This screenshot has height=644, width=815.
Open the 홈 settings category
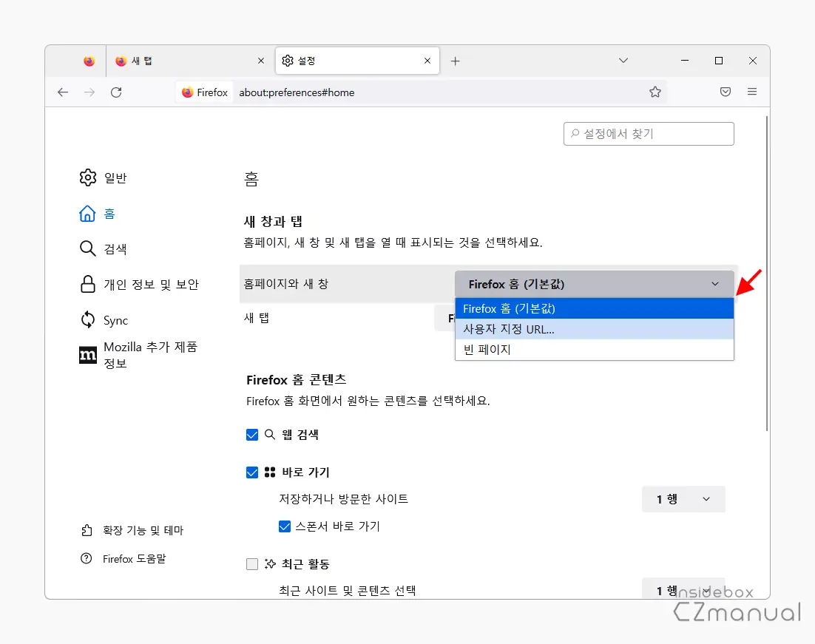point(97,214)
